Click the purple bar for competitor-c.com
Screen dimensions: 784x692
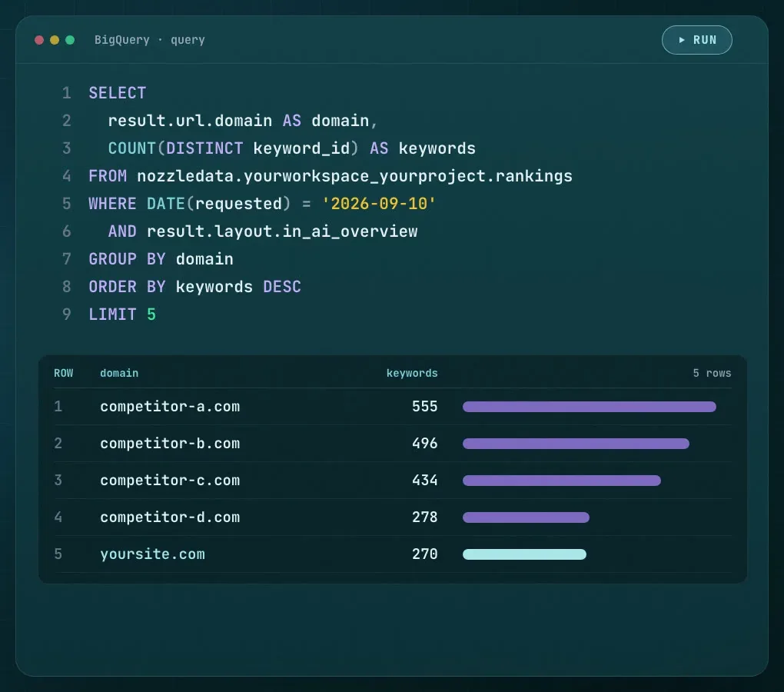tap(562, 481)
